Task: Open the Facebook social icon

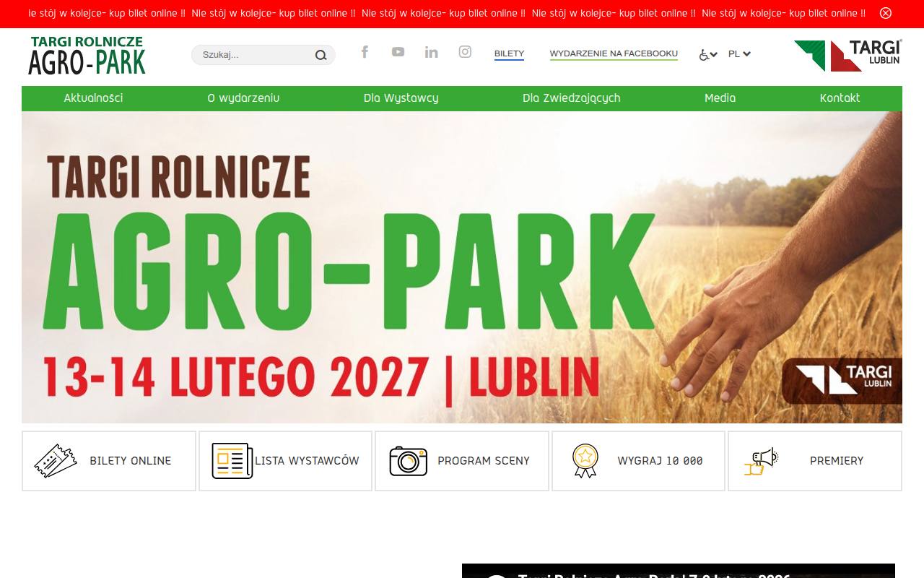Action: tap(365, 51)
